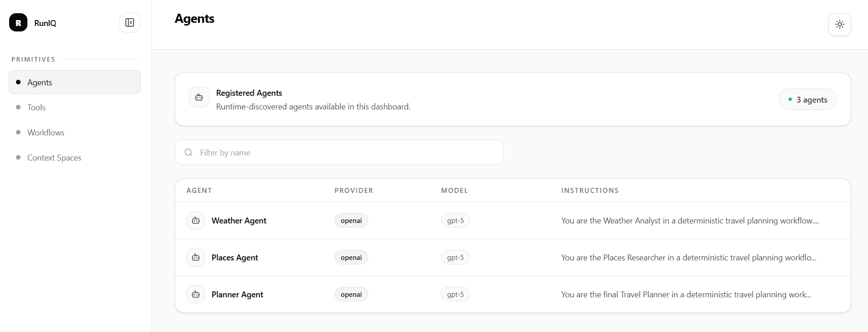Click the INSTRUCTIONS column header

pos(590,190)
